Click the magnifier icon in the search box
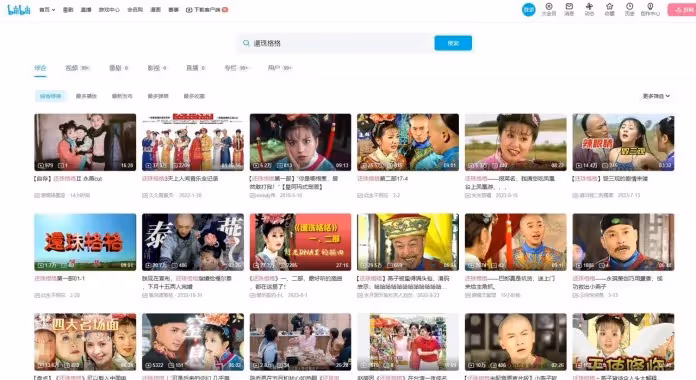The width and height of the screenshot is (696, 380). pyautogui.click(x=246, y=43)
